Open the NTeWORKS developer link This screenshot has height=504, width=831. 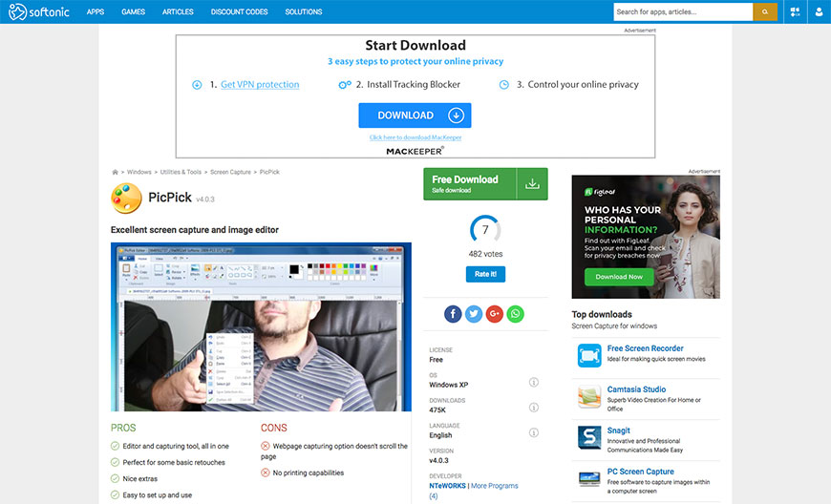click(448, 486)
